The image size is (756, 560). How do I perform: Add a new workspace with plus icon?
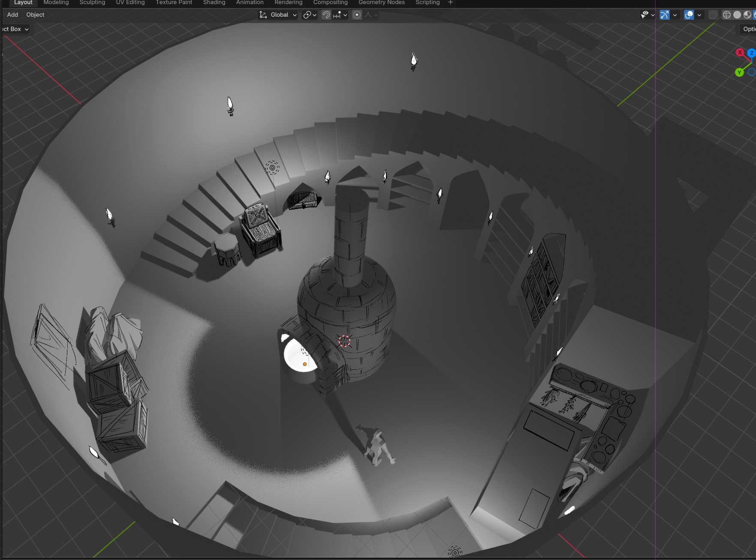(450, 3)
